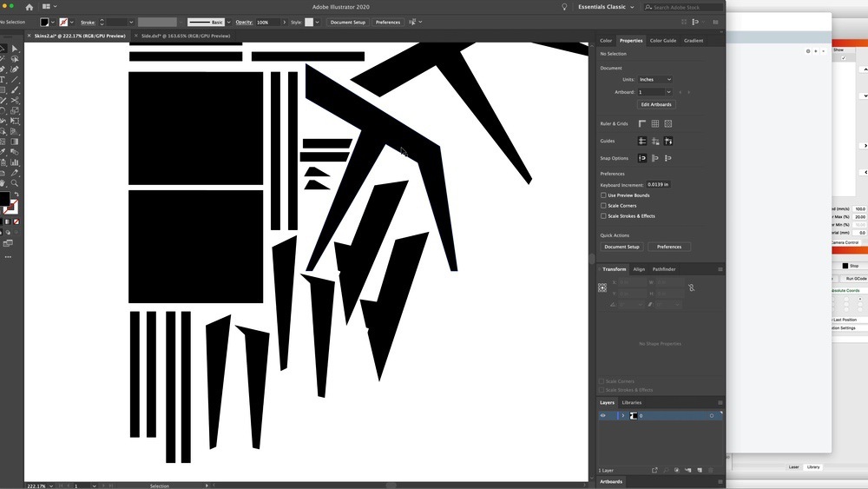
Task: Enable Scale Strokes & Effects in Preferences
Action: click(603, 216)
